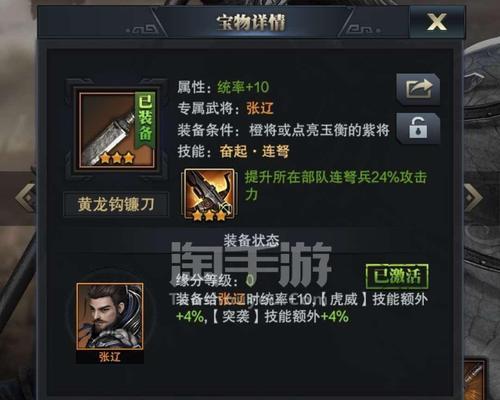The width and height of the screenshot is (500, 400).
Task: Tap the three stars under skill icon
Action: [209, 215]
